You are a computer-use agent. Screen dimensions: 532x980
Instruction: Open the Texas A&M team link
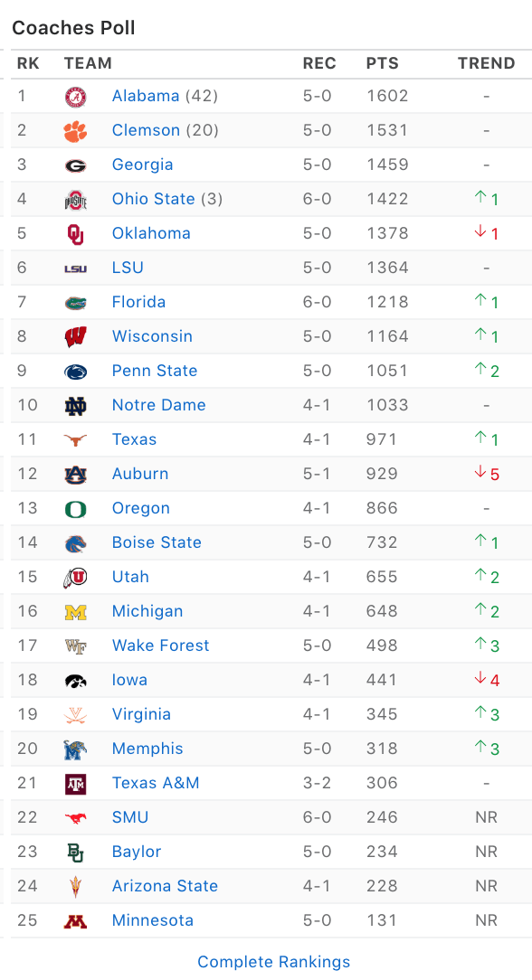156,783
